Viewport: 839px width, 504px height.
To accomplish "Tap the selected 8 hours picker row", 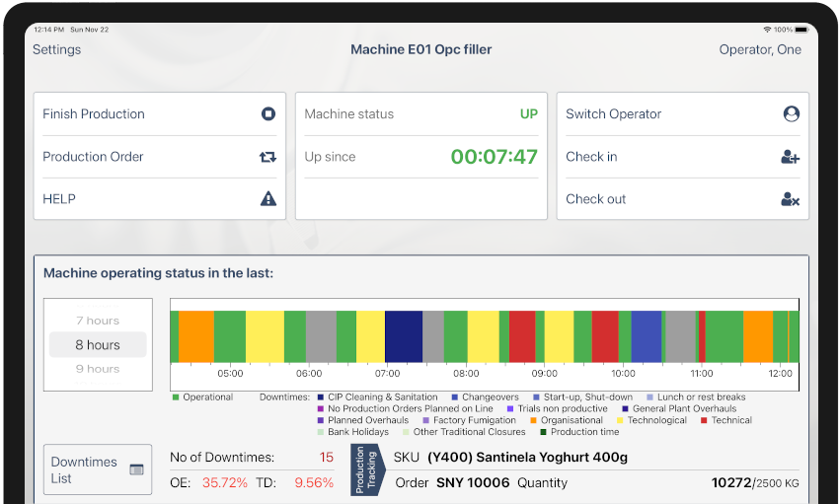I will point(98,345).
